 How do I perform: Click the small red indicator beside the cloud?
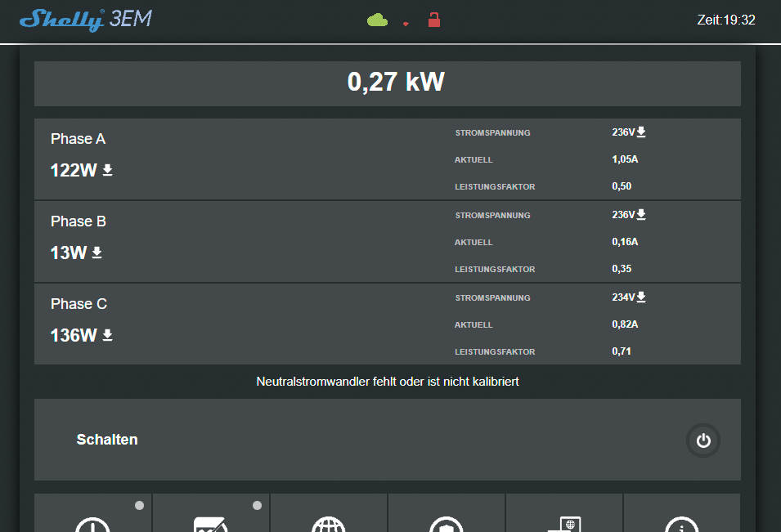[x=406, y=24]
